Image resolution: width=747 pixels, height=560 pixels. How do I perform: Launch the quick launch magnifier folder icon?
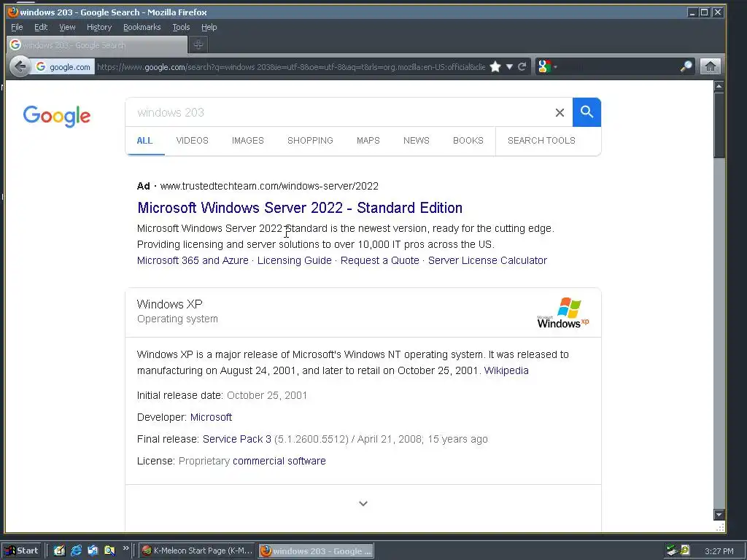pos(109,551)
